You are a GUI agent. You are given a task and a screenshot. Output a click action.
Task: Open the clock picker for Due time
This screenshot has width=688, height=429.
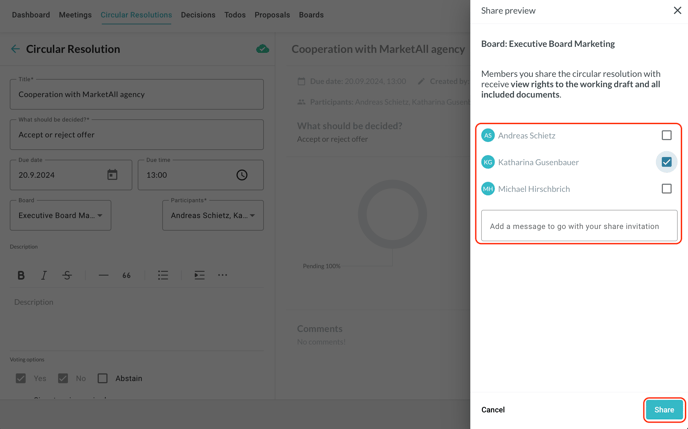point(241,175)
